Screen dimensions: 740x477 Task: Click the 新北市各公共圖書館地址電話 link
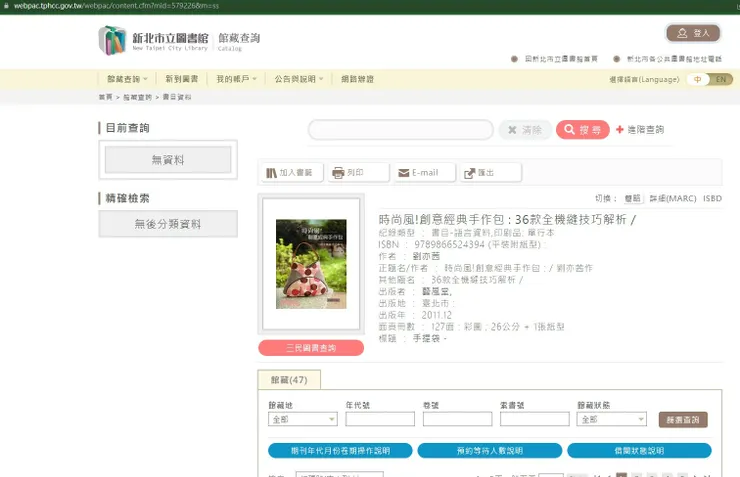coord(674,59)
